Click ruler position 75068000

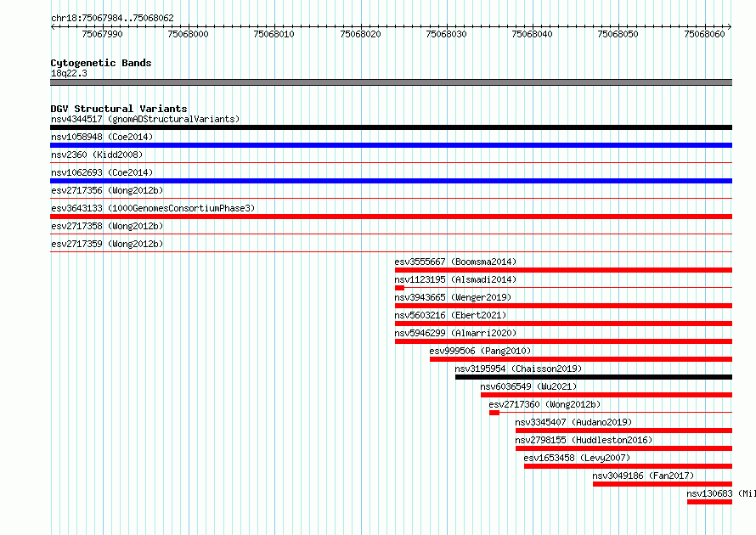(188, 34)
